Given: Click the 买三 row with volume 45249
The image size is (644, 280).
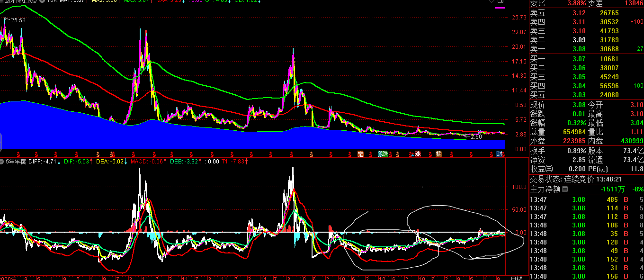Looking at the screenshot, I should click(586, 77).
